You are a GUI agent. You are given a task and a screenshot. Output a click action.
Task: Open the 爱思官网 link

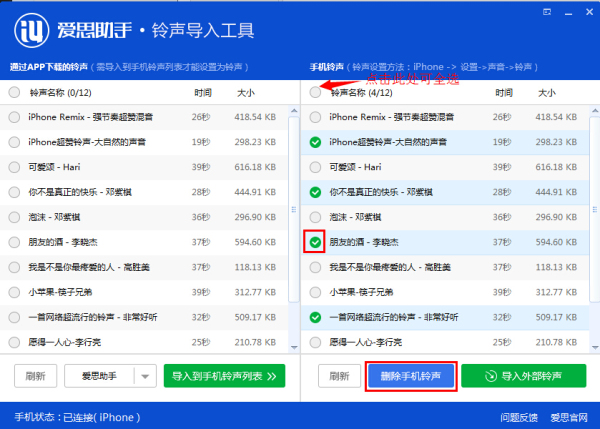coord(568,416)
